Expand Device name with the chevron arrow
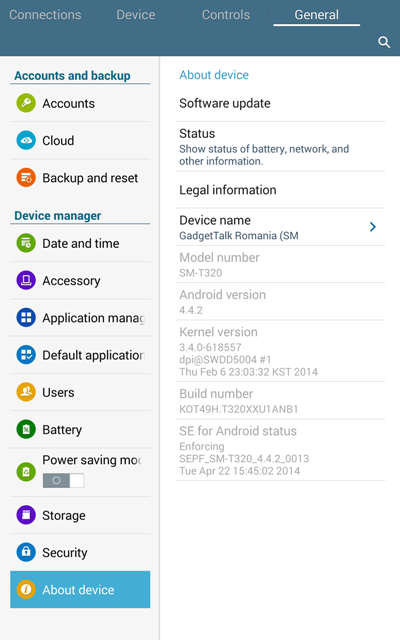Image resolution: width=400 pixels, height=640 pixels. tap(373, 227)
